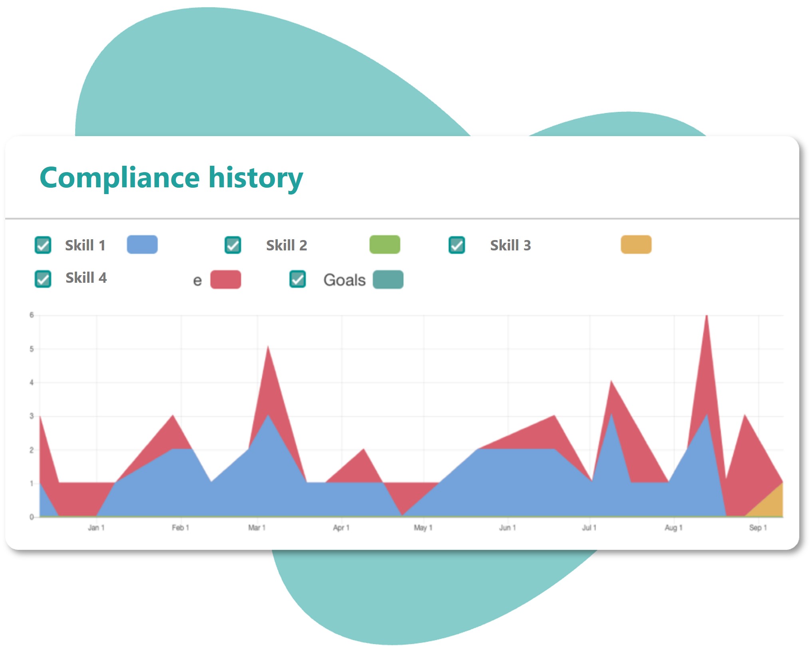Image resolution: width=812 pixels, height=651 pixels.
Task: Click the orange Skill 3 color swatch
Action: [636, 244]
